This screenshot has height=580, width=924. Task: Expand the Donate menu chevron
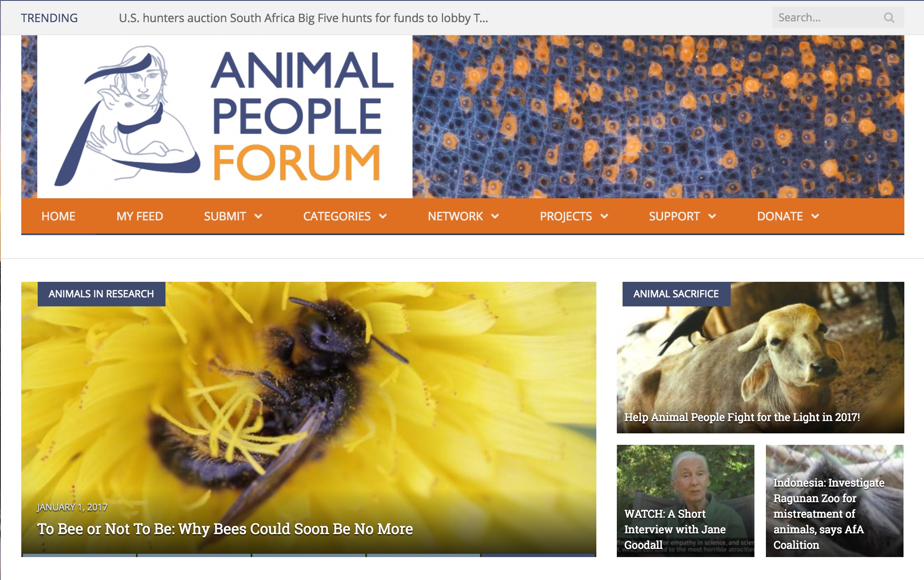(815, 216)
